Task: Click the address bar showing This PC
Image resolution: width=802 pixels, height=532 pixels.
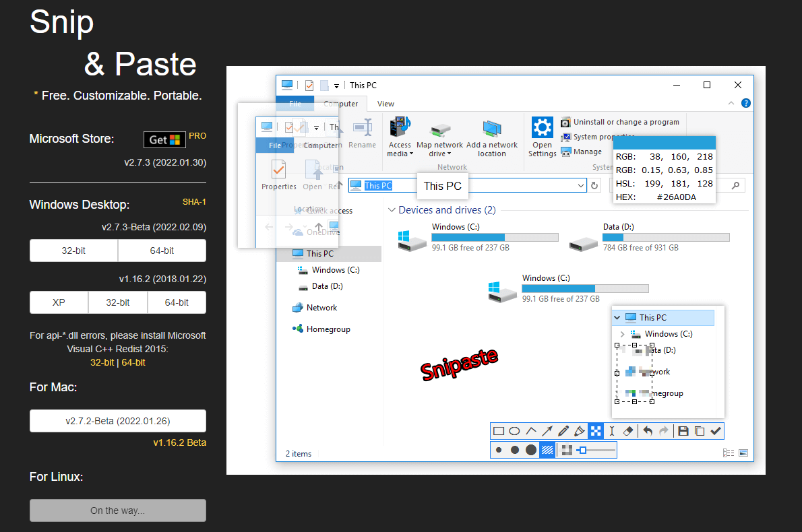Action: tap(467, 185)
